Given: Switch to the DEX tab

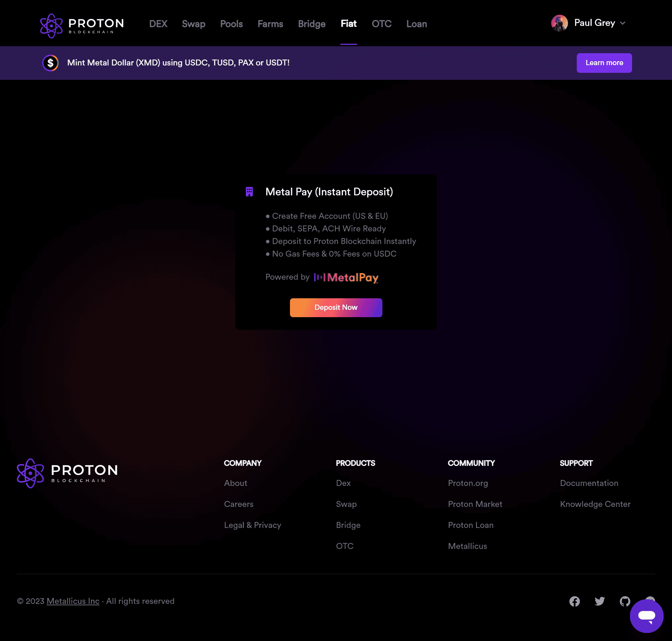Looking at the screenshot, I should point(158,24).
